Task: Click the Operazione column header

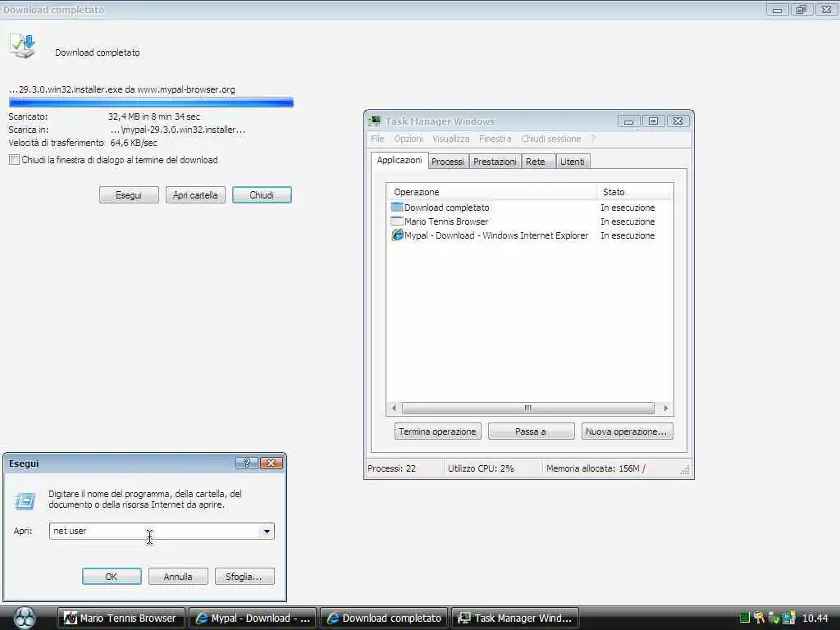Action: 491,192
